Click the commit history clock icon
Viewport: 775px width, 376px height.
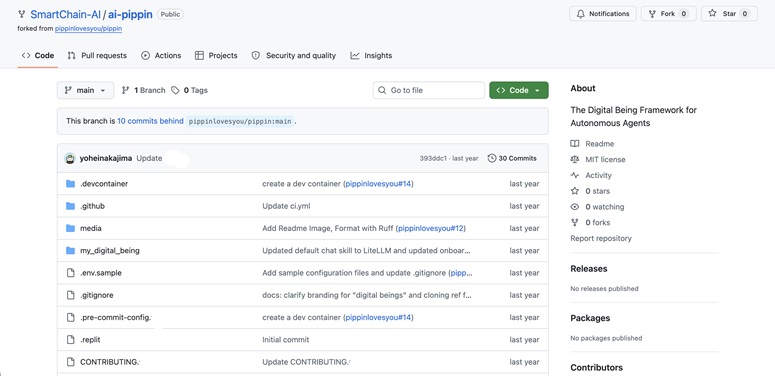tap(491, 159)
